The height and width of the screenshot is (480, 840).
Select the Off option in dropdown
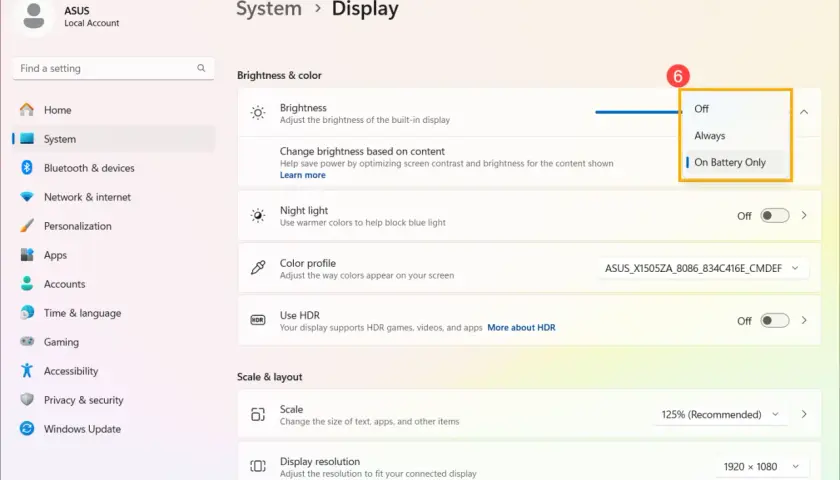click(x=735, y=109)
